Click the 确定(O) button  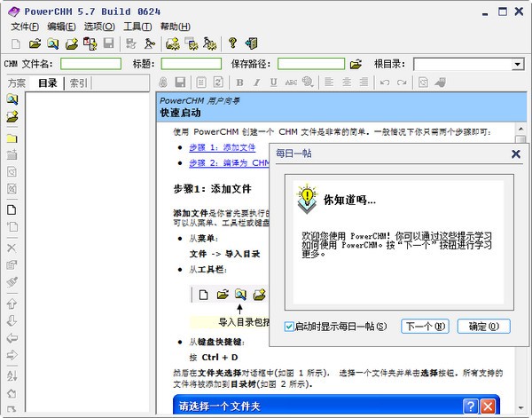483,327
